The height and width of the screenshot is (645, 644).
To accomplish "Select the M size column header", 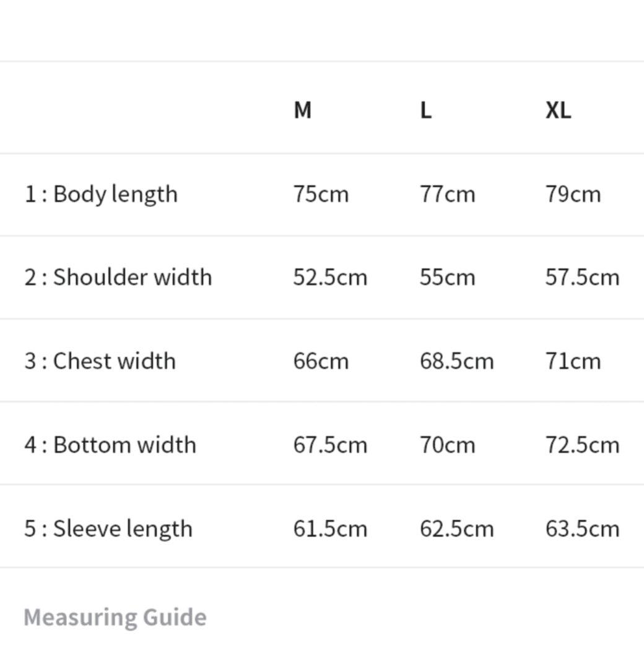I will point(302,110).
